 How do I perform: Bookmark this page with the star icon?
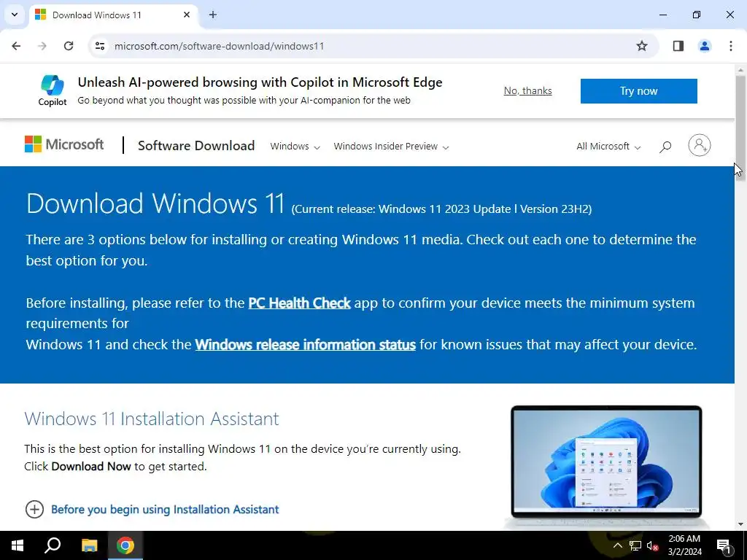642,46
